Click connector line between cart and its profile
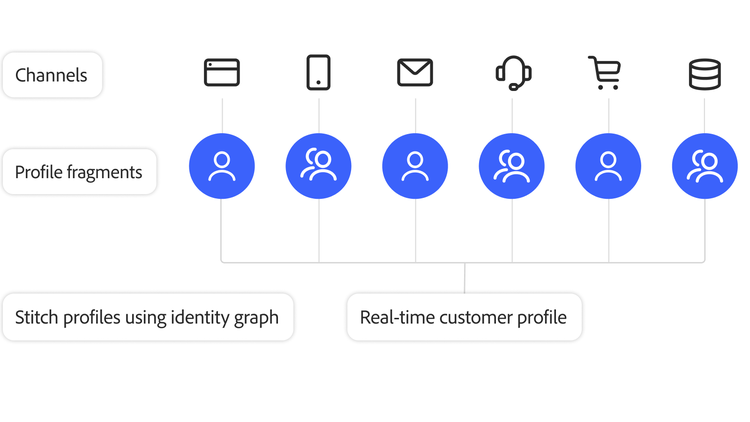Viewport: 750px width, 422px height. coord(608,113)
